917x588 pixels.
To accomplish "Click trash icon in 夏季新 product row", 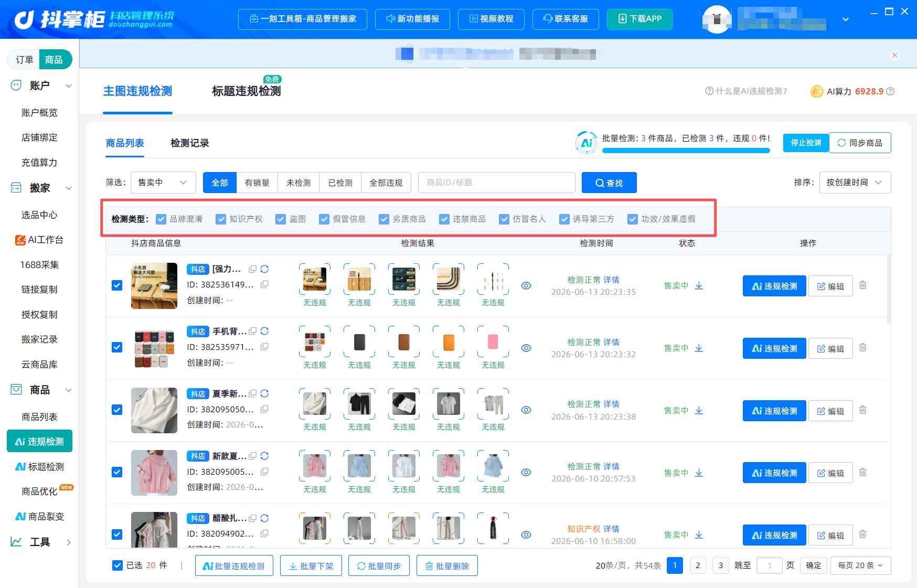I will click(x=863, y=410).
